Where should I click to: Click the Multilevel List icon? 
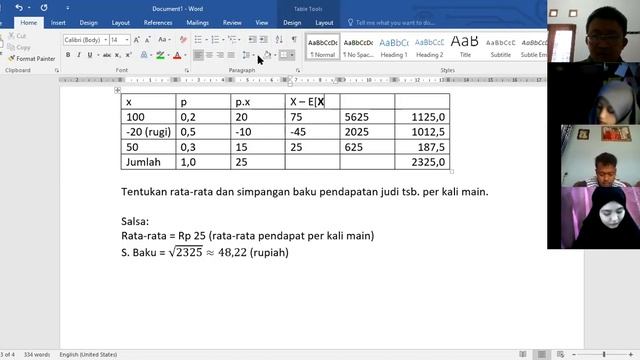click(x=232, y=40)
